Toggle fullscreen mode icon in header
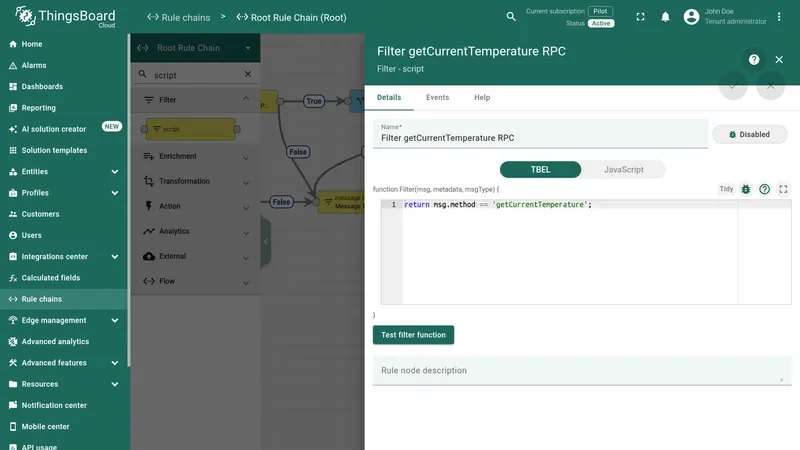This screenshot has height=450, width=800. [640, 17]
